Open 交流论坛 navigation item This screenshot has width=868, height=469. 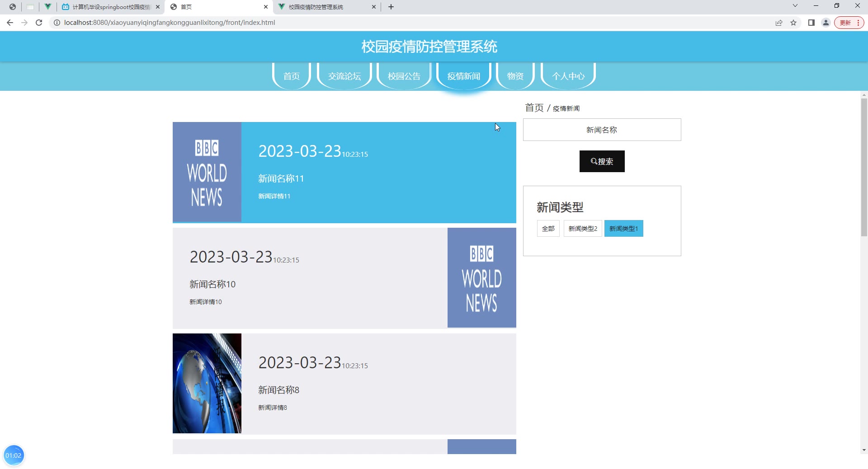point(344,76)
